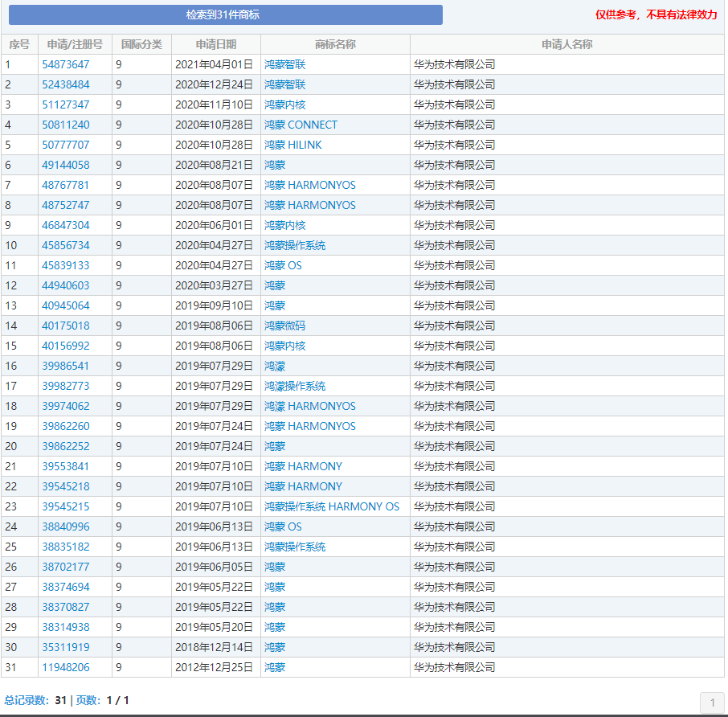
Task: Open 鸿蒙 trademark name in row 31
Action: [275, 667]
